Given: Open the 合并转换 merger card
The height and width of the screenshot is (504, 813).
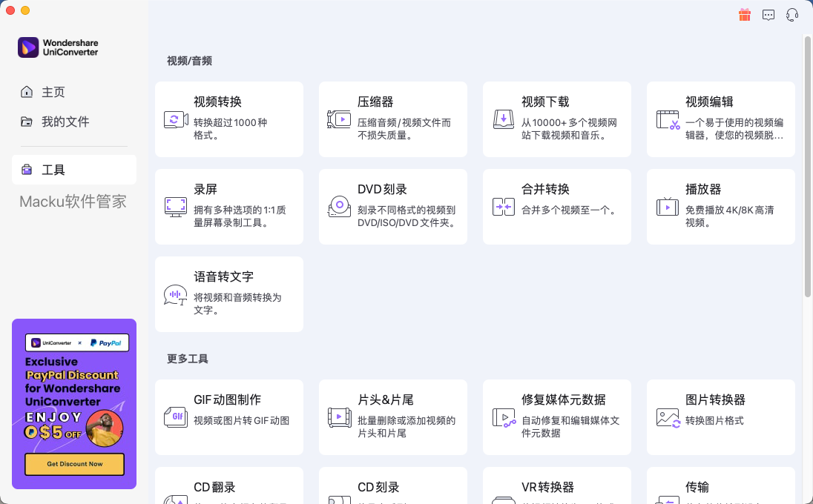Looking at the screenshot, I should tap(557, 207).
